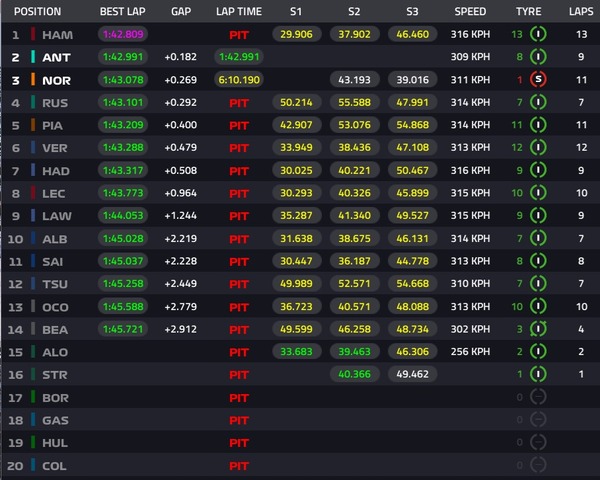This screenshot has width=600, height=480.
Task: Click ALO's intermediate tyre icon
Action: 539,352
